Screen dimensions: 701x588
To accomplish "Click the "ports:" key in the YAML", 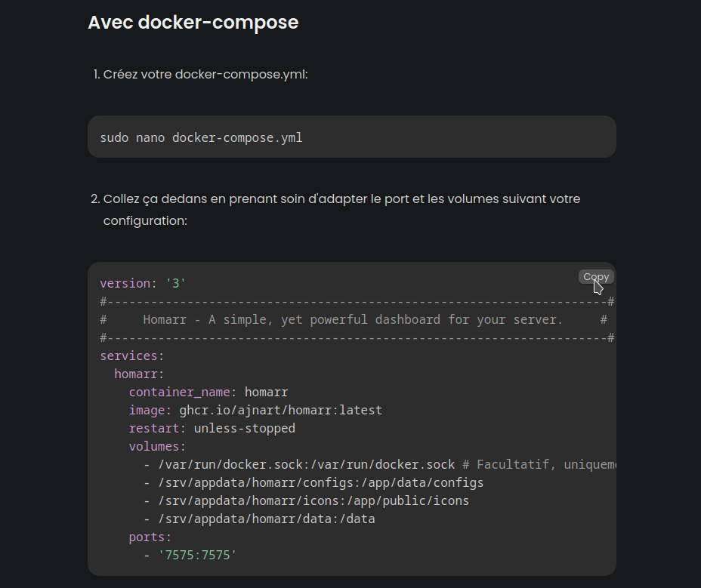I will (145, 537).
